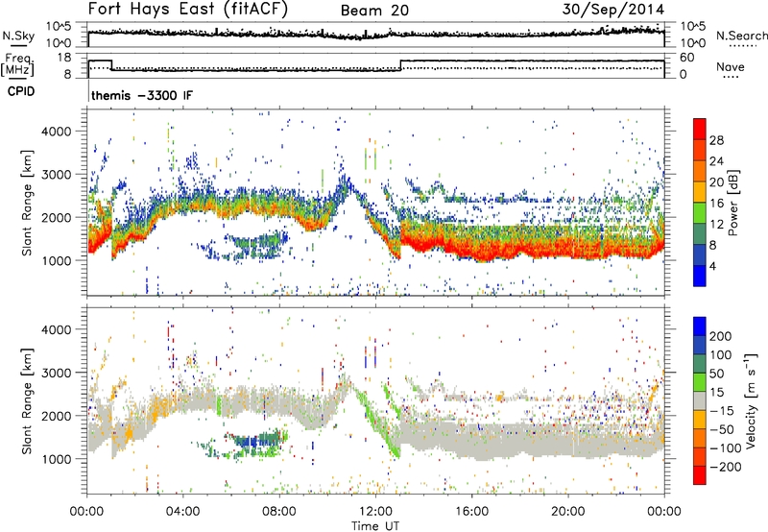The height and width of the screenshot is (532, 768).
Task: Click the '04:00' time tick label
Action: pos(183,512)
